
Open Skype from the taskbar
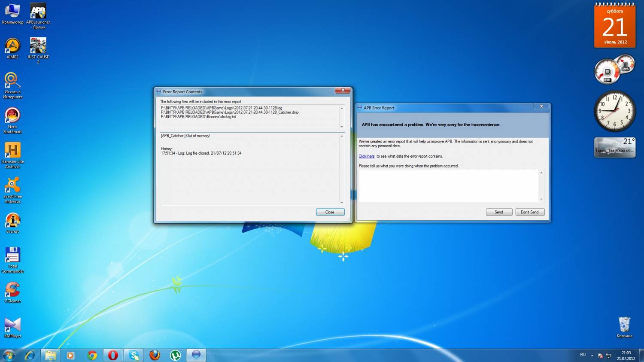(134, 355)
